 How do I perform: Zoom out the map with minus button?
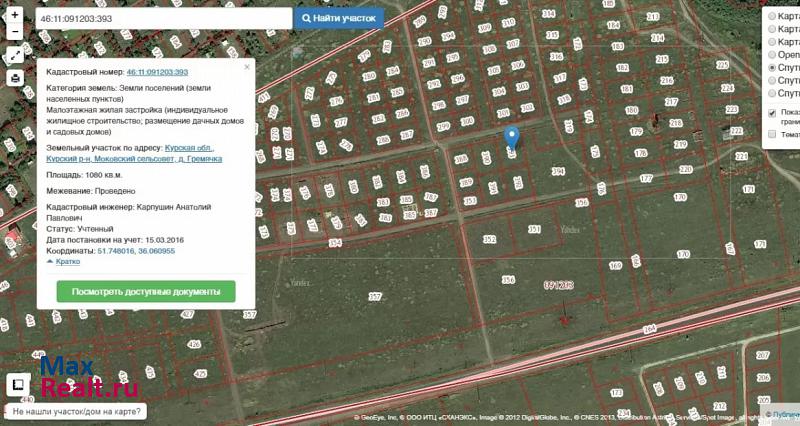point(15,31)
